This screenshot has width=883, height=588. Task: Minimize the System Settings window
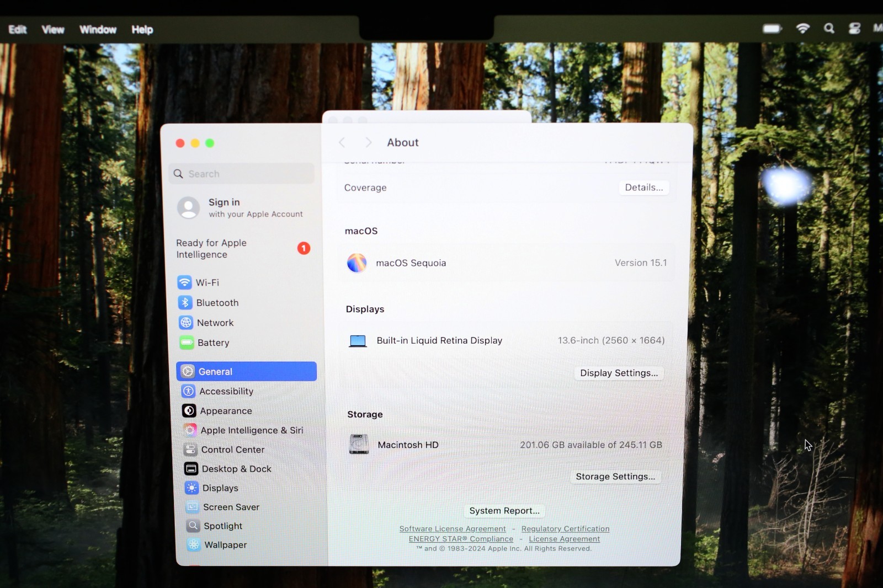point(195,143)
